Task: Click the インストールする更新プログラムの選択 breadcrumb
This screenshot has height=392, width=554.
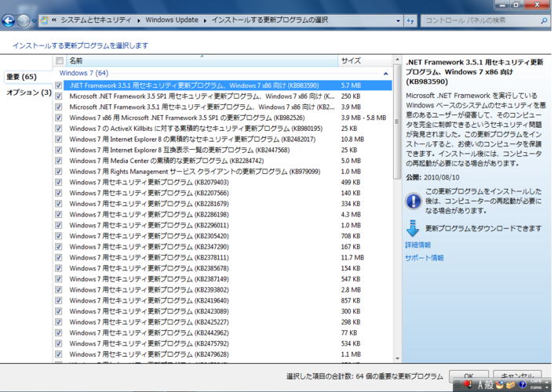Action: tap(270, 20)
